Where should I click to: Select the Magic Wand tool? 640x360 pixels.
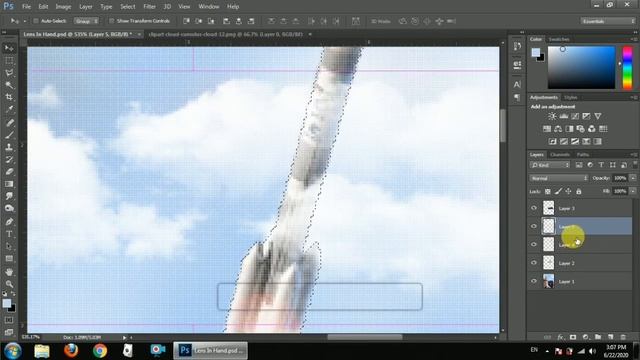click(9, 85)
